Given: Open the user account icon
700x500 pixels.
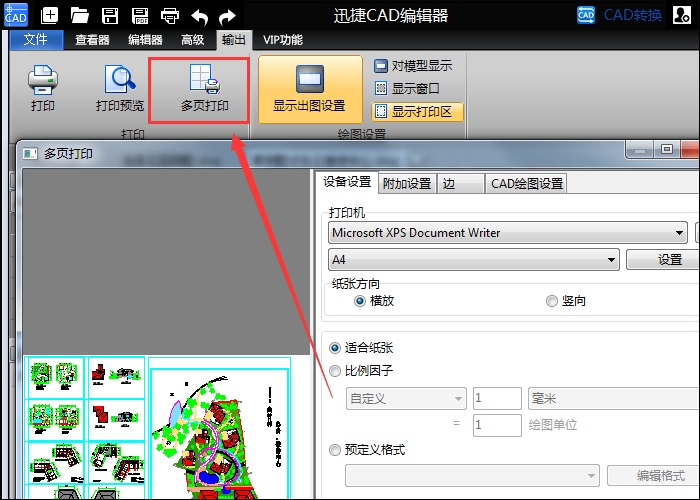Looking at the screenshot, I should pos(682,15).
